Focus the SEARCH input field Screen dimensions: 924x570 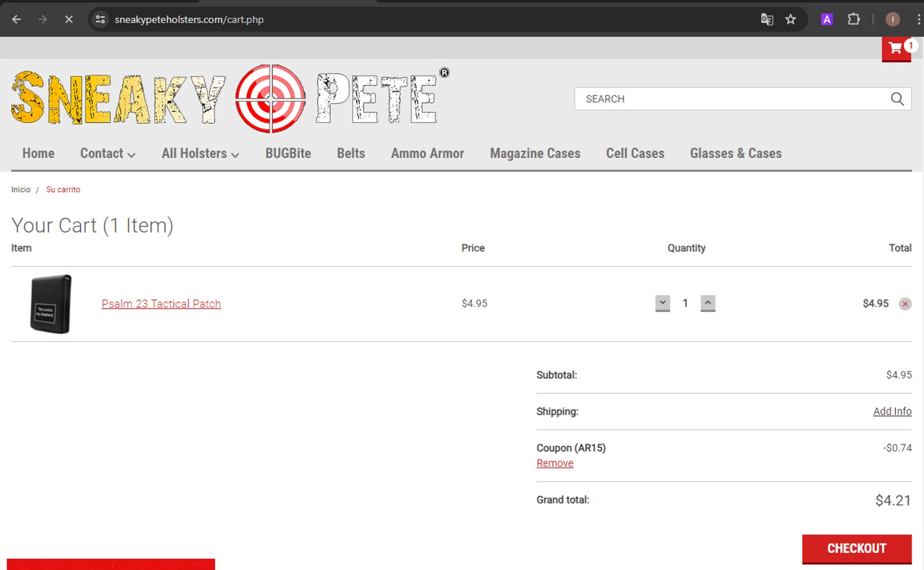point(733,99)
